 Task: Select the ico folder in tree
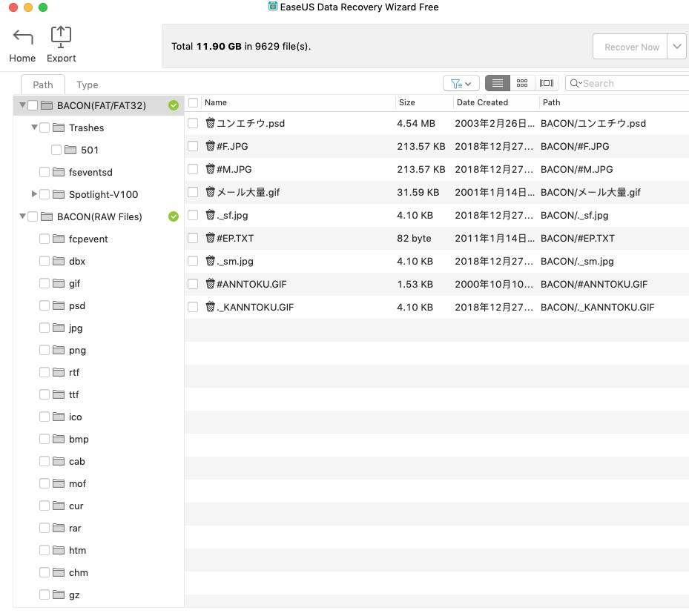pos(76,417)
